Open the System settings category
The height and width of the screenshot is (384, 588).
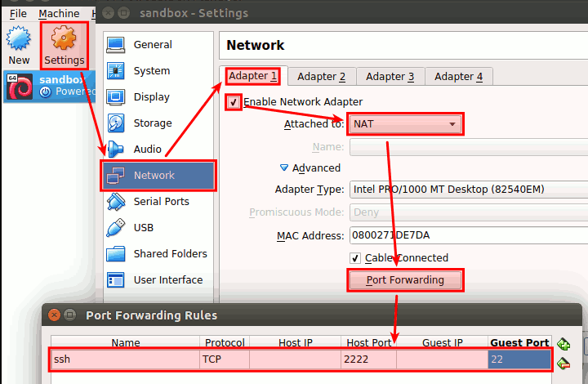(158, 71)
